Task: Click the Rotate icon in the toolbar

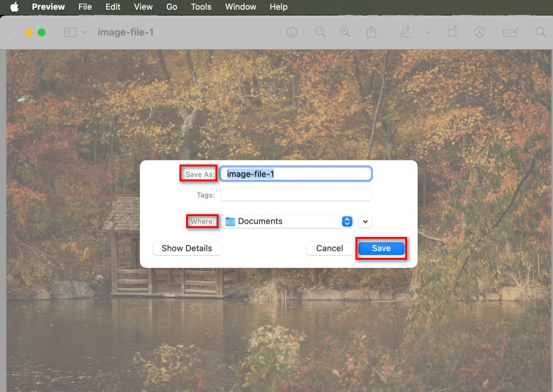Action: (x=453, y=32)
